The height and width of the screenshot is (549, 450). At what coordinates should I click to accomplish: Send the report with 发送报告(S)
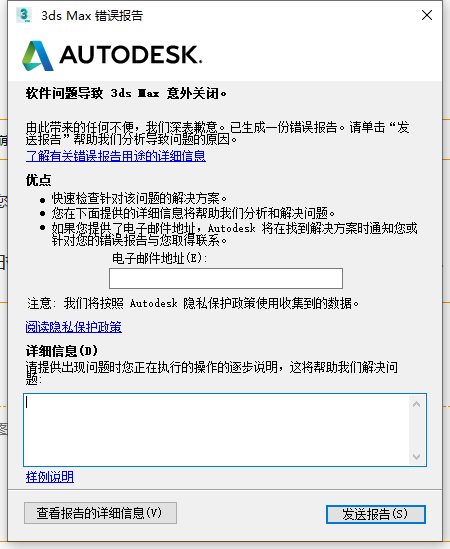[x=376, y=514]
